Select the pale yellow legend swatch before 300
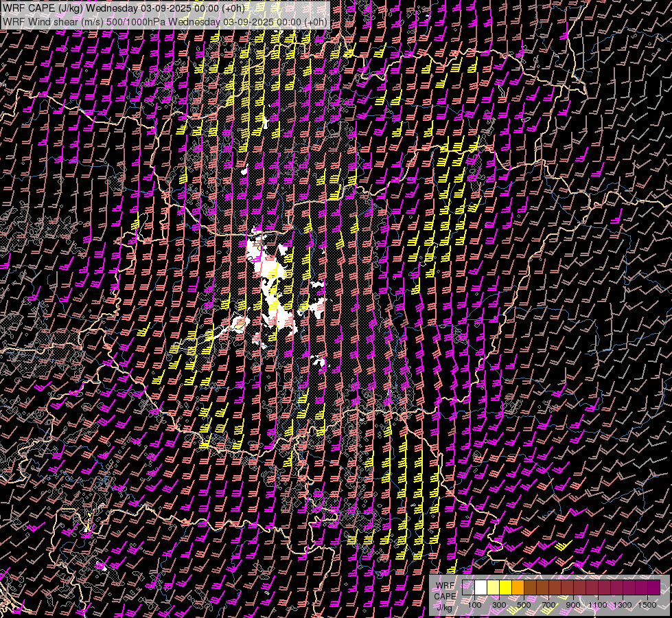 (494, 588)
